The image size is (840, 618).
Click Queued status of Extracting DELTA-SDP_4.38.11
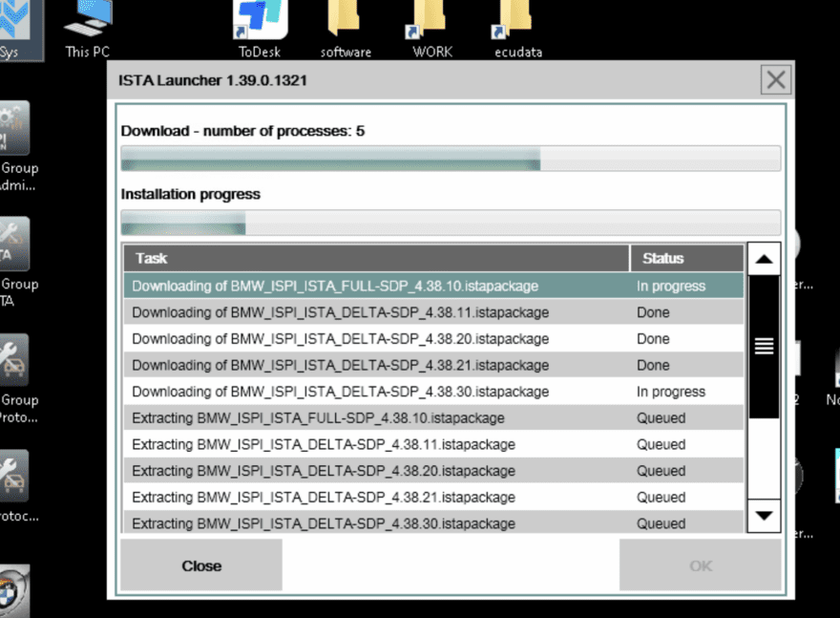click(661, 444)
